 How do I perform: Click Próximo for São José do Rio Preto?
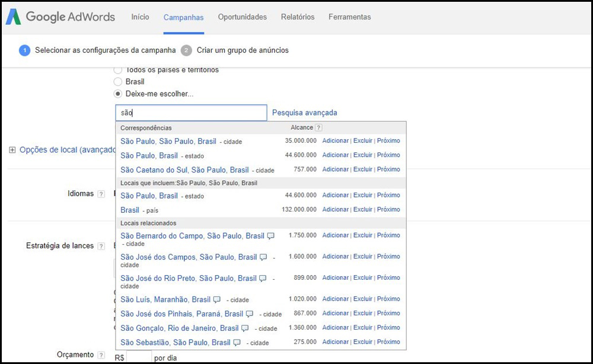click(x=388, y=277)
